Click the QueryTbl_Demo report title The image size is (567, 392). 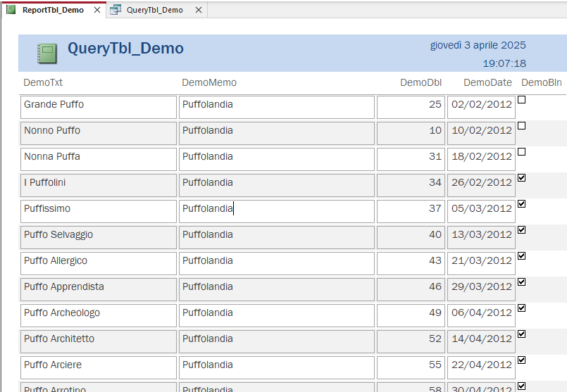[125, 49]
